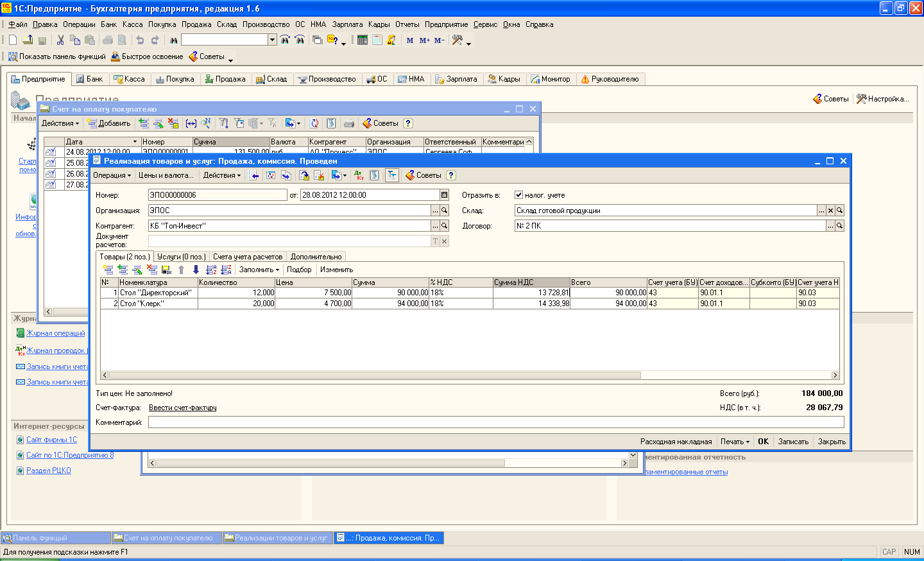
Task: Open the Печать dropdown at document bottom
Action: click(735, 442)
